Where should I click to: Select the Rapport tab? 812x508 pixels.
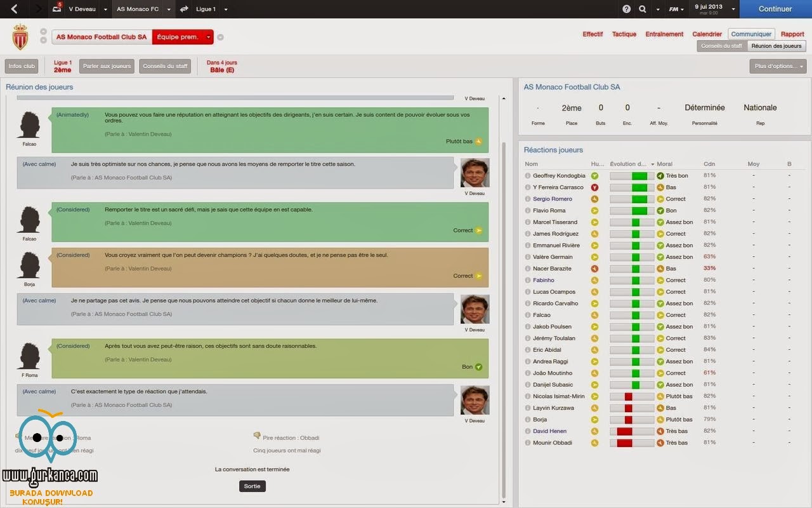point(792,34)
